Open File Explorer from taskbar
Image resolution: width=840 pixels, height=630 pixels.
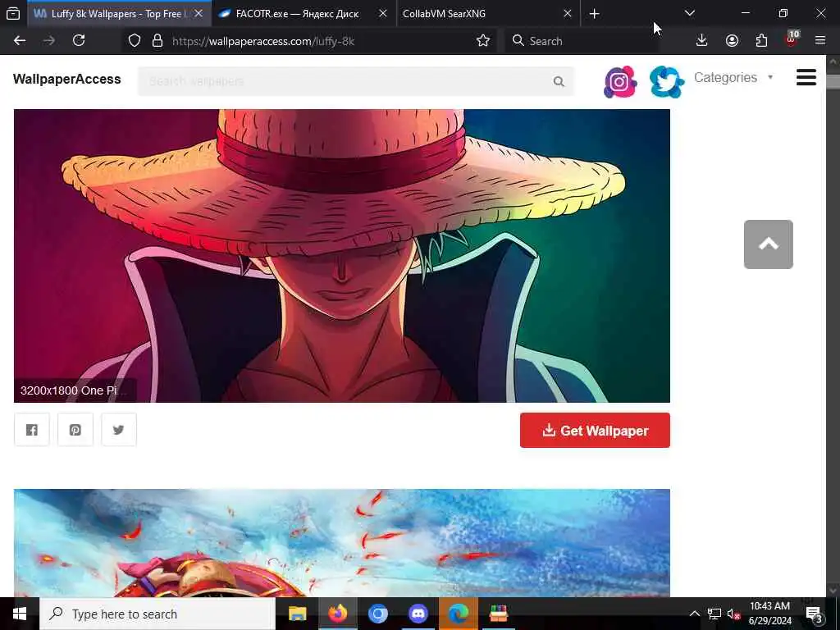point(297,614)
